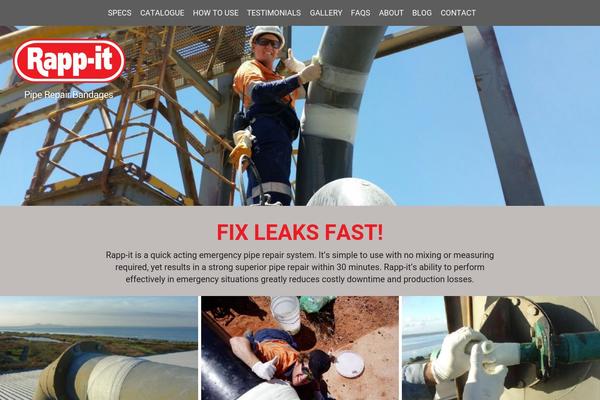Screen dimensions: 600x400
Task: Open the gloved hands wrapping pipe thumbnail
Action: click(501, 348)
